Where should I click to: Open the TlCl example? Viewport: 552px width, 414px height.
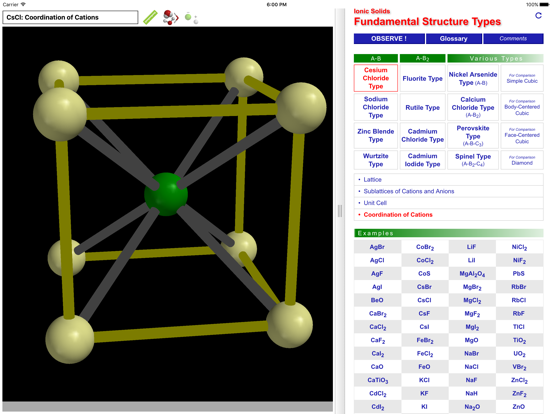coord(519,327)
